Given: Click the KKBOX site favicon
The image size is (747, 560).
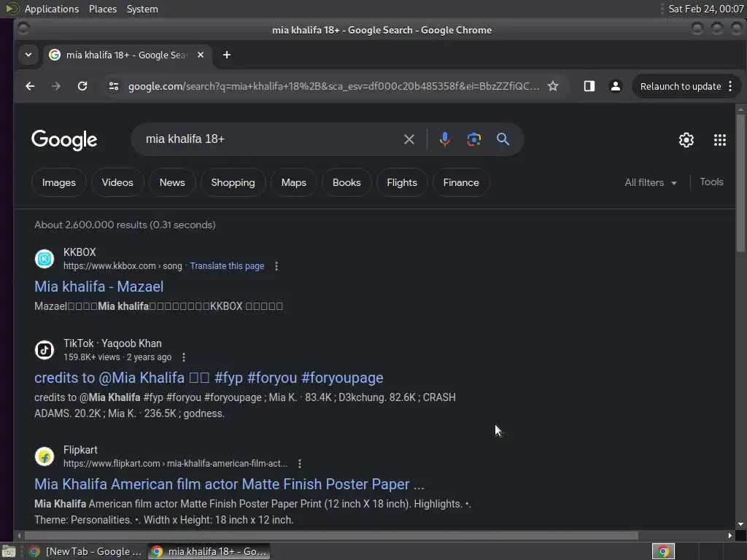Looking at the screenshot, I should tap(44, 259).
